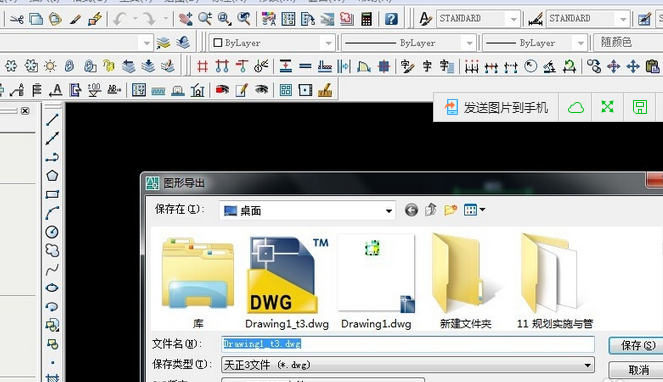The image size is (663, 382).
Task: Click the Copy icon in toolbar
Action: [36, 19]
